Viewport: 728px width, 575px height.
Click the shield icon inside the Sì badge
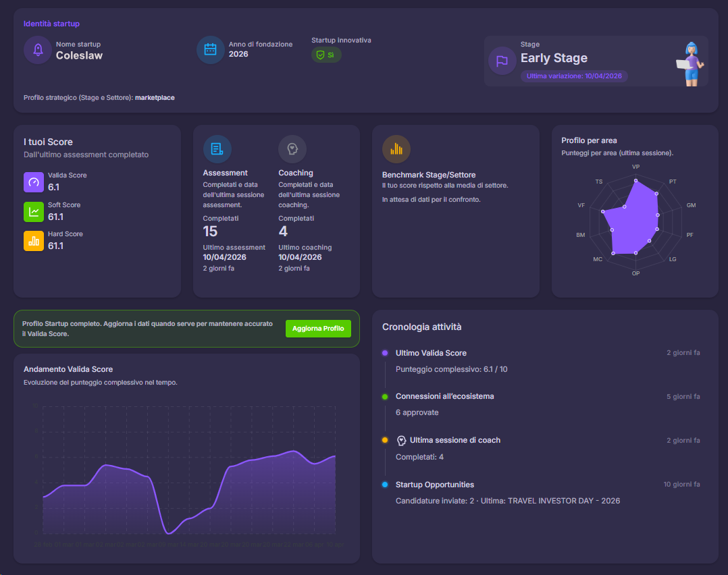click(319, 55)
